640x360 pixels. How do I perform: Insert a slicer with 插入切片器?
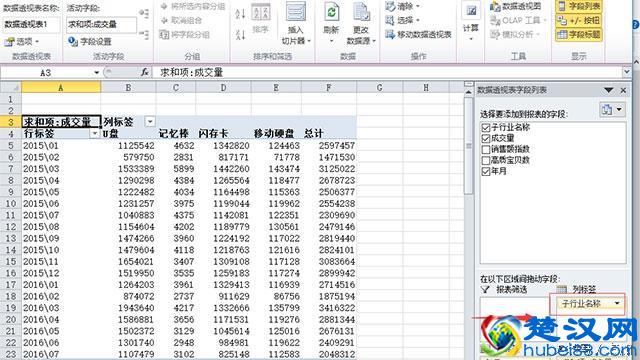coord(296,23)
